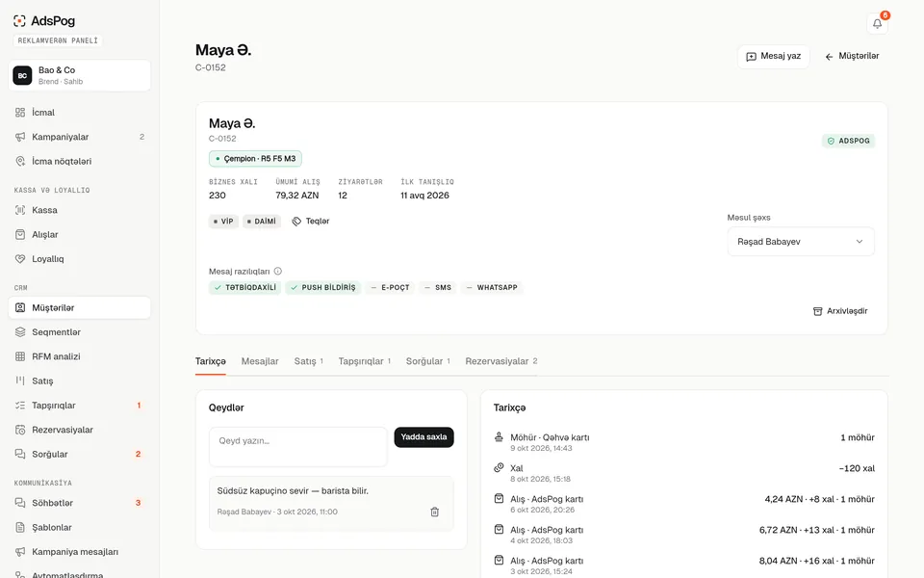Expand the Məsul şəxs dropdown
Image resolution: width=924 pixels, height=578 pixels.
[801, 242]
